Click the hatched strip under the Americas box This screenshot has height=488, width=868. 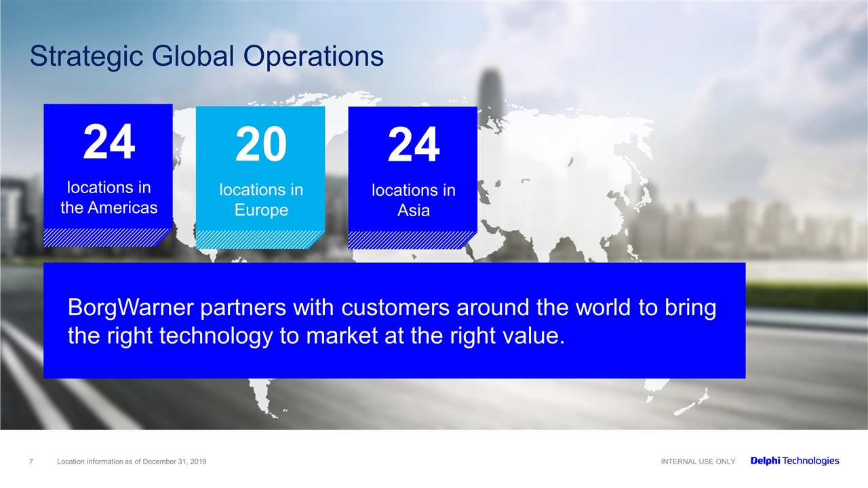105,237
